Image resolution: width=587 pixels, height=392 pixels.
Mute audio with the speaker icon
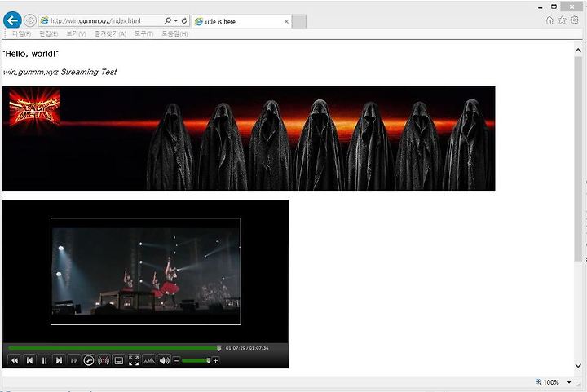pos(165,360)
